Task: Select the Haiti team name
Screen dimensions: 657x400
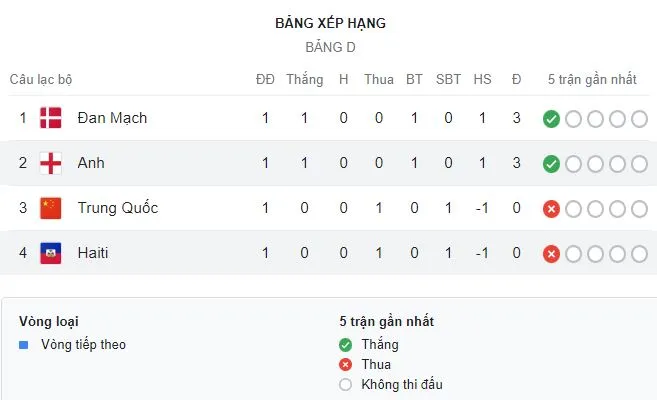Action: coord(93,254)
